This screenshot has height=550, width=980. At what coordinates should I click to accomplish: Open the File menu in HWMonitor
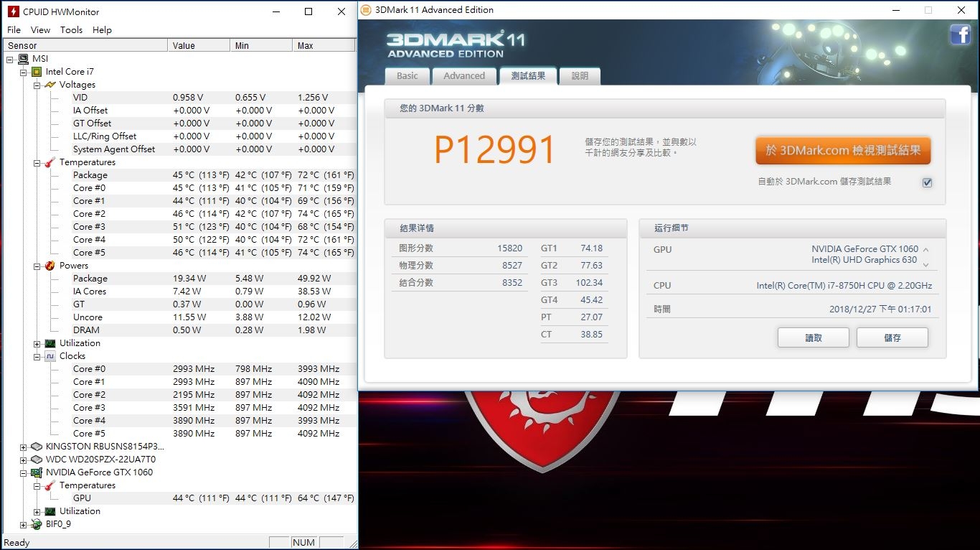14,29
